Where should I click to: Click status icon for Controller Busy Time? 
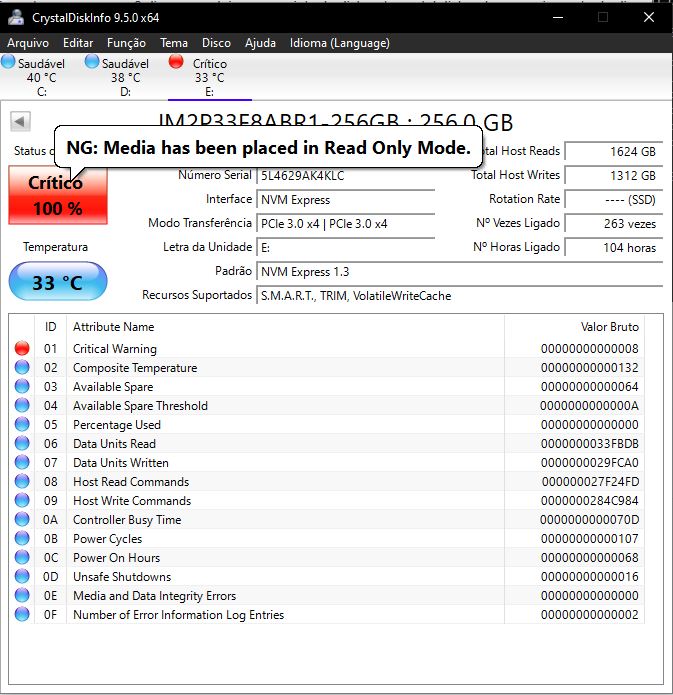(x=22, y=519)
